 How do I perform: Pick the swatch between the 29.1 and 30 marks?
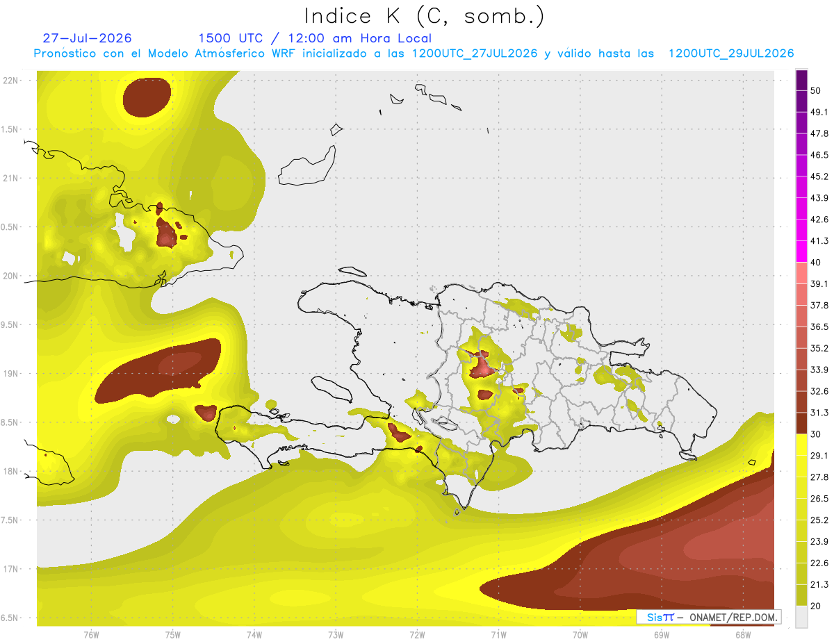tap(801, 445)
